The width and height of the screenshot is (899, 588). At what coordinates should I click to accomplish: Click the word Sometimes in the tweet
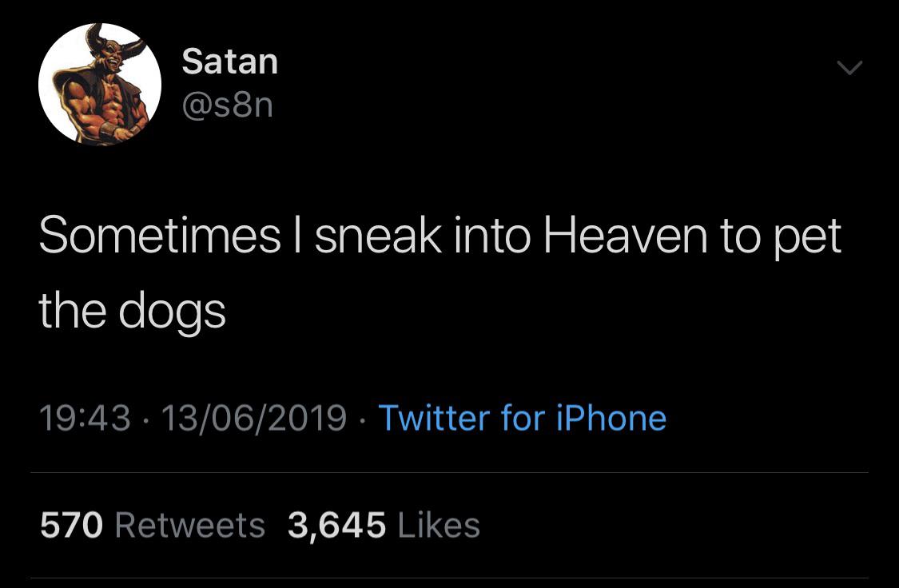click(x=159, y=236)
